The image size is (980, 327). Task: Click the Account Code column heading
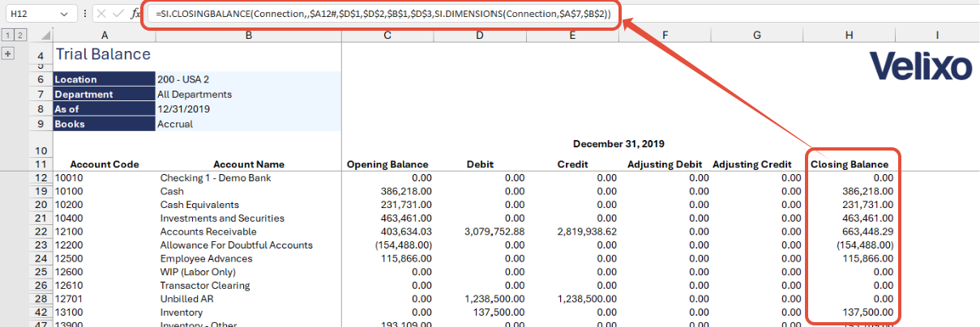point(105,164)
